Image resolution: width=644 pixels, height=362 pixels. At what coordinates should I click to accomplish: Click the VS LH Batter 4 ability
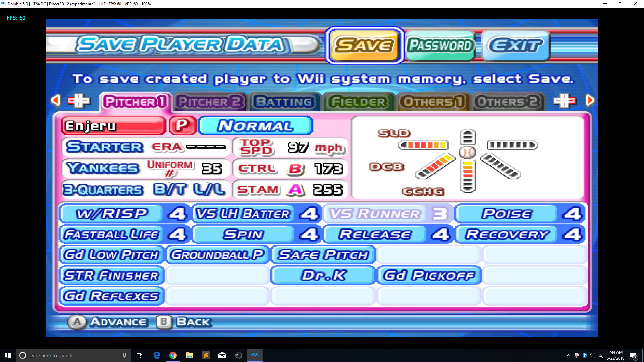257,214
